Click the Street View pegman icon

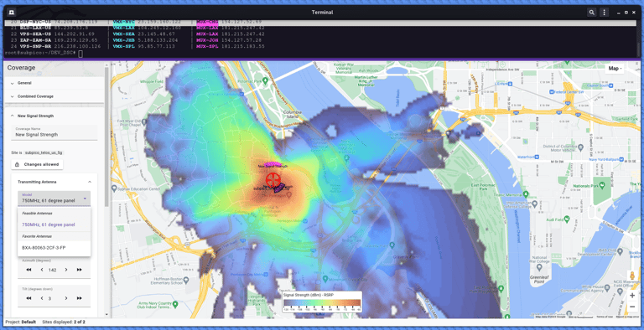pyautogui.click(x=632, y=276)
